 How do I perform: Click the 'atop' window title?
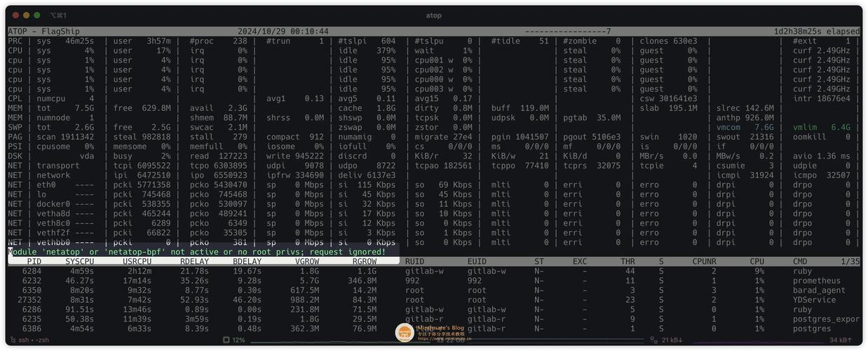[434, 15]
